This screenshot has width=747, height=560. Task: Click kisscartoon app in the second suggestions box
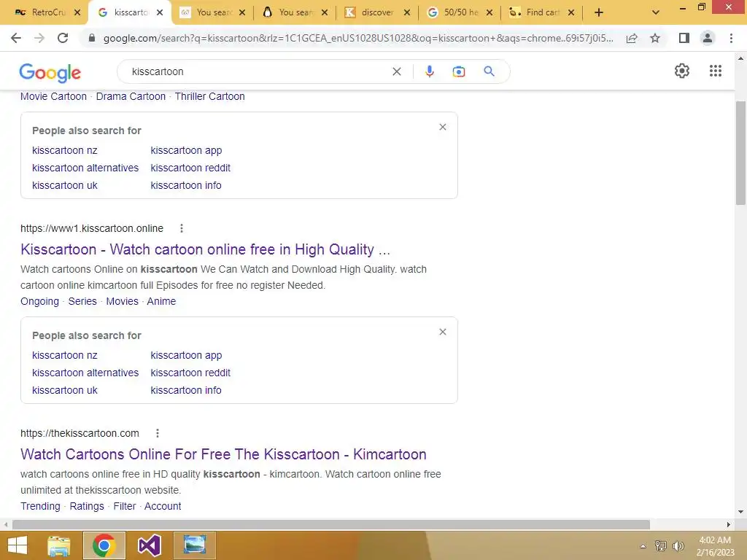(x=186, y=355)
